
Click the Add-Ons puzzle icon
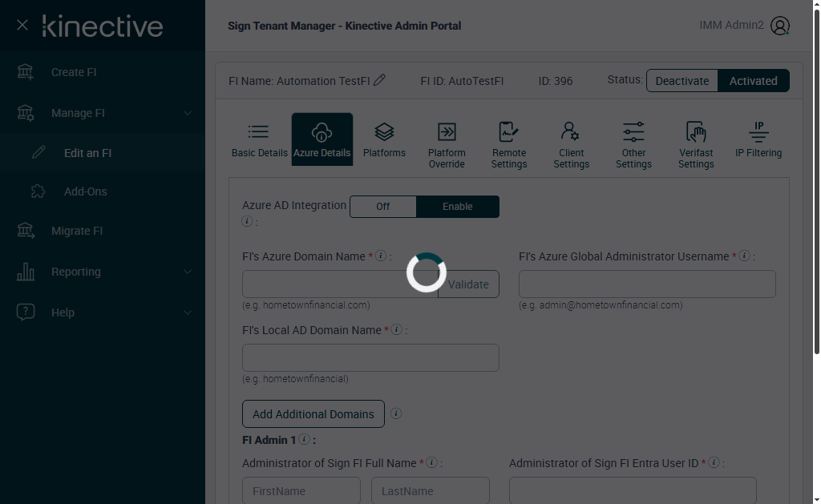[38, 191]
